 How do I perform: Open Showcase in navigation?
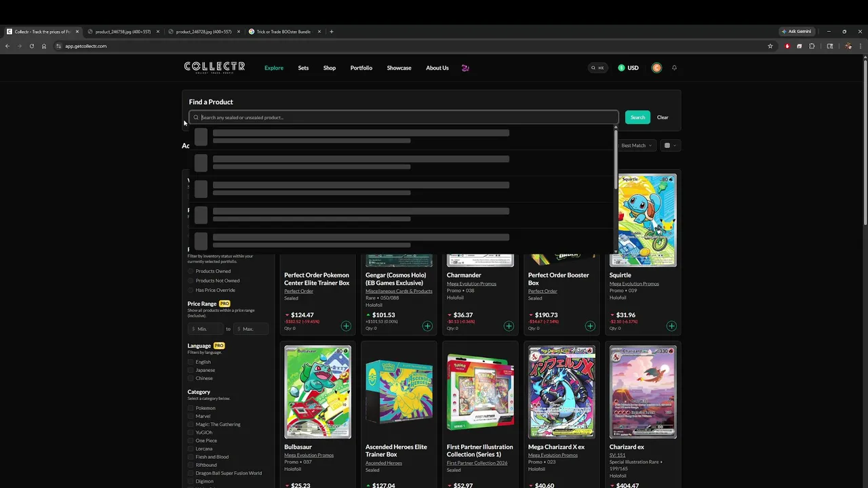pos(399,68)
